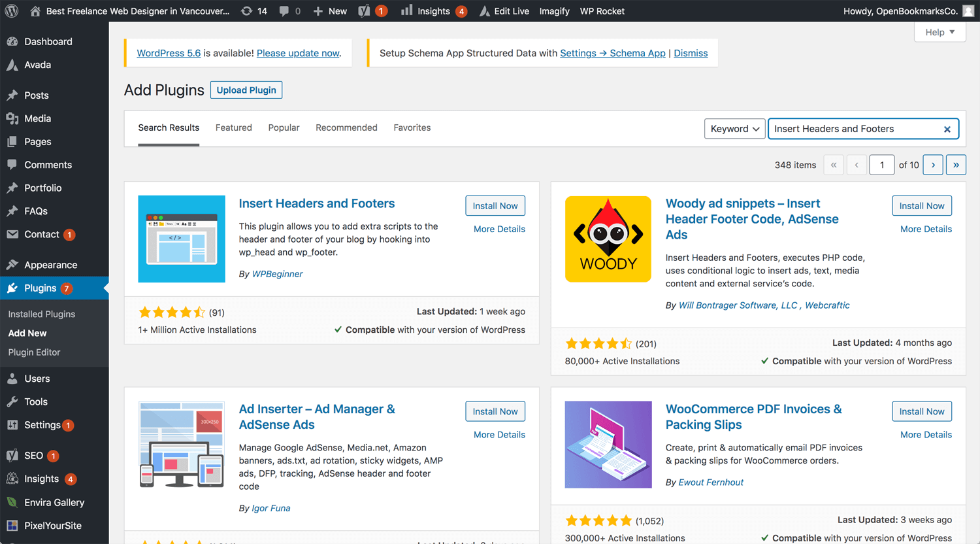Click the Comments bubble icon in sidebar

point(12,165)
